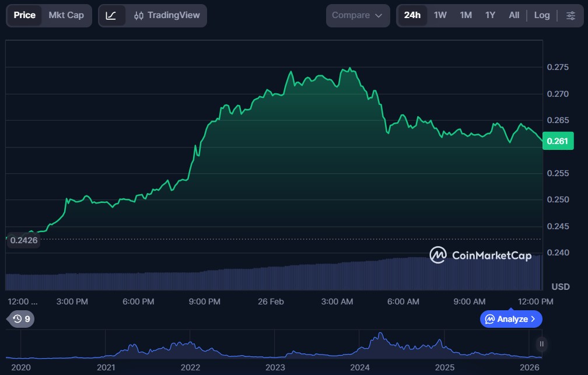Toggle the Log scale option
Screen dimensions: 588x375
[x=542, y=15]
